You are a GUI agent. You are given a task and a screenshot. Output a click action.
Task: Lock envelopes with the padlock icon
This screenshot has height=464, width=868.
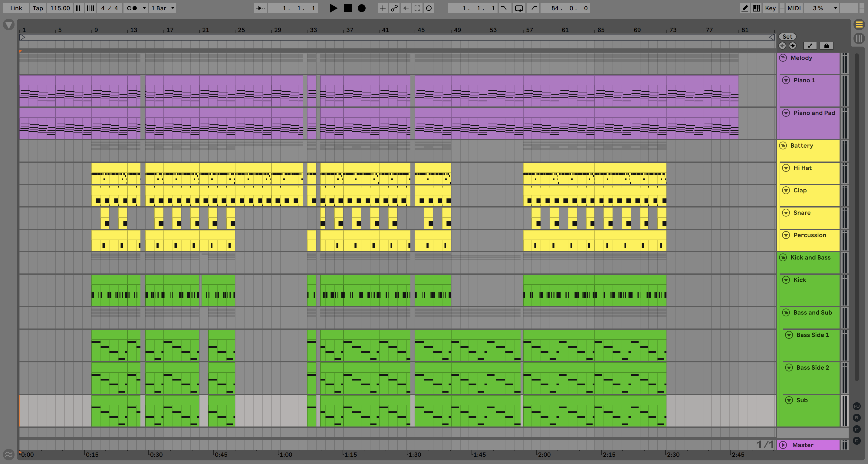(x=826, y=46)
